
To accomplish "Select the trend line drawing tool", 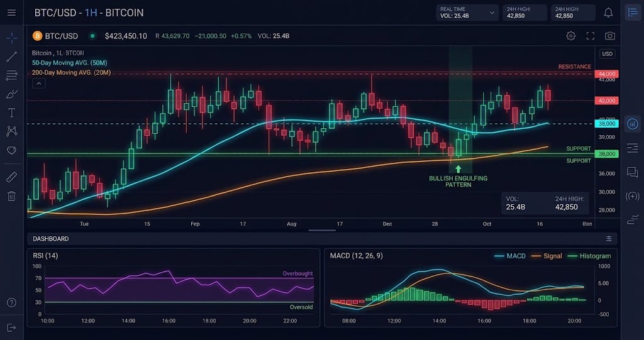I will tap(11, 57).
